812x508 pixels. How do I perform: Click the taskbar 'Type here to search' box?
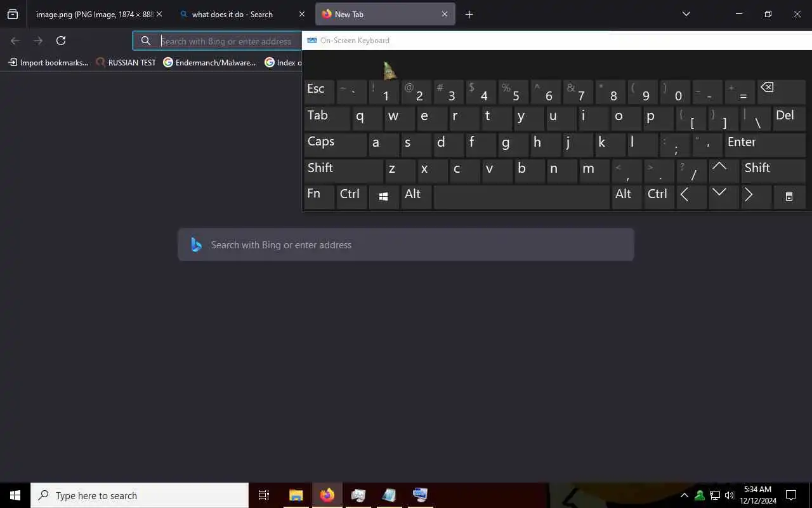(x=140, y=495)
